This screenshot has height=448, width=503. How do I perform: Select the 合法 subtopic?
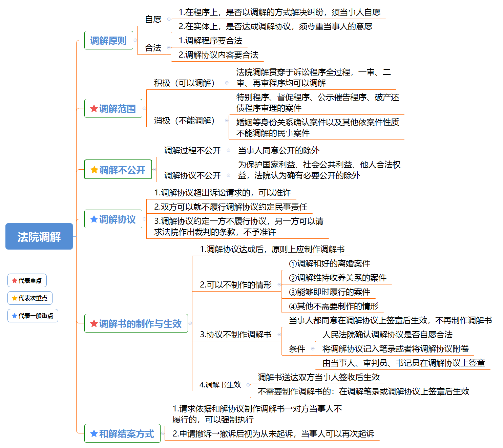pyautogui.click(x=153, y=48)
